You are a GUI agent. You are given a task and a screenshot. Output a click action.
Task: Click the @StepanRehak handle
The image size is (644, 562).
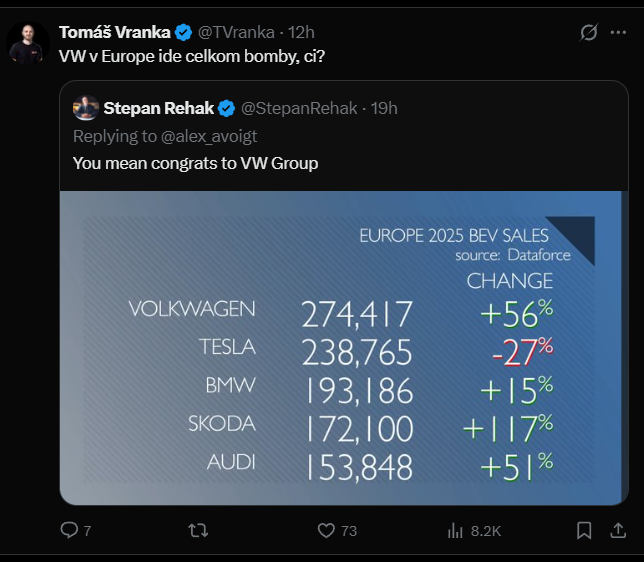[299, 108]
